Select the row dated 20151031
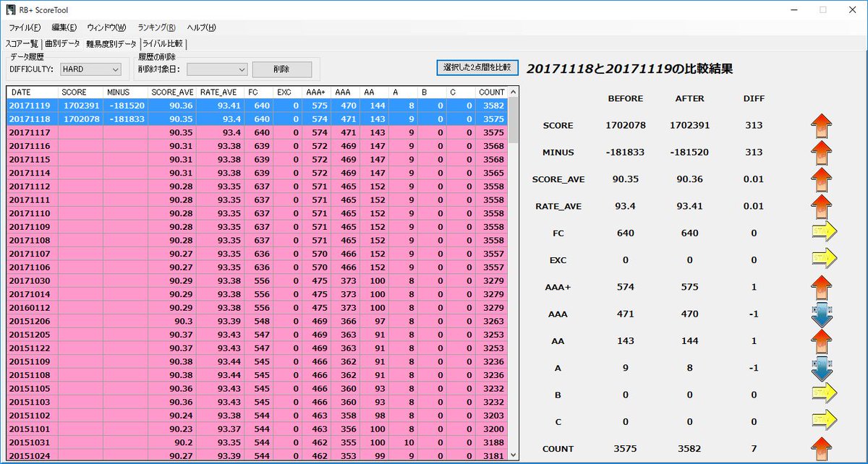The image size is (868, 464). 257,442
